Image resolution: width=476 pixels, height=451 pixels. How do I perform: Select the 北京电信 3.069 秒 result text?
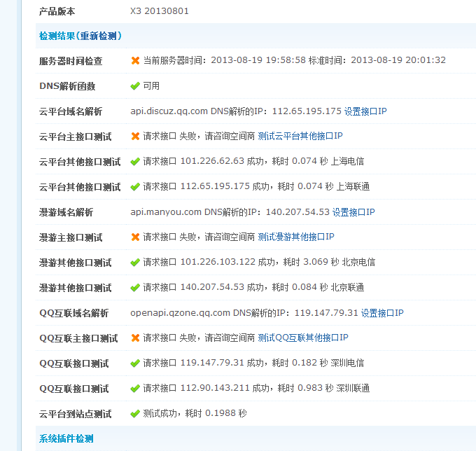tap(259, 262)
